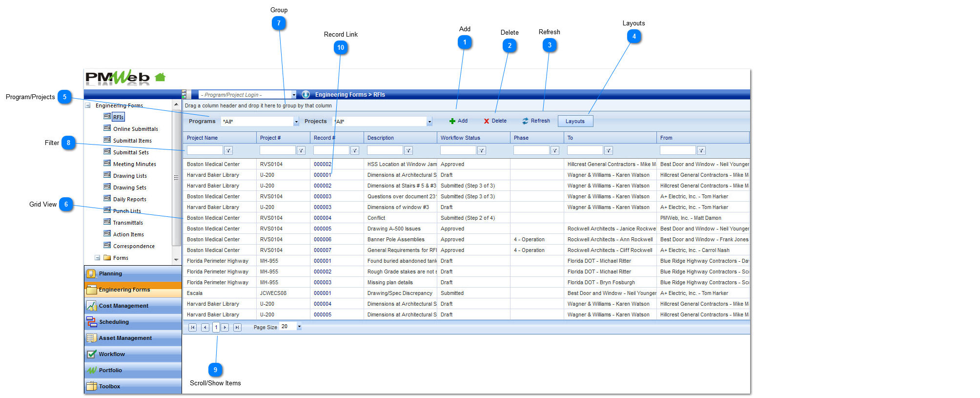Open the Scheduling module tab
The image size is (980, 398).
click(x=133, y=322)
